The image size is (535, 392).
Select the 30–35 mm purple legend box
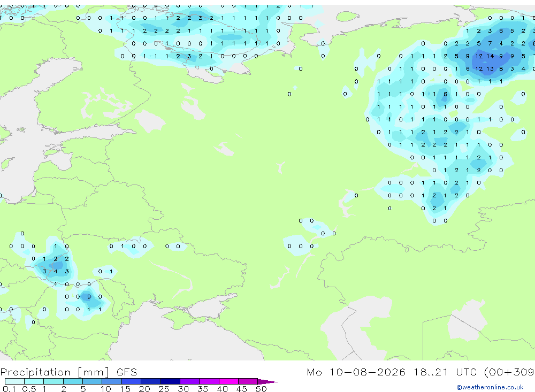[189, 381]
